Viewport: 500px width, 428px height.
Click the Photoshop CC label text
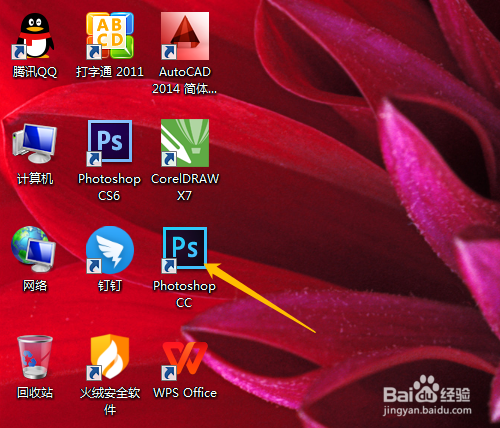(x=184, y=294)
